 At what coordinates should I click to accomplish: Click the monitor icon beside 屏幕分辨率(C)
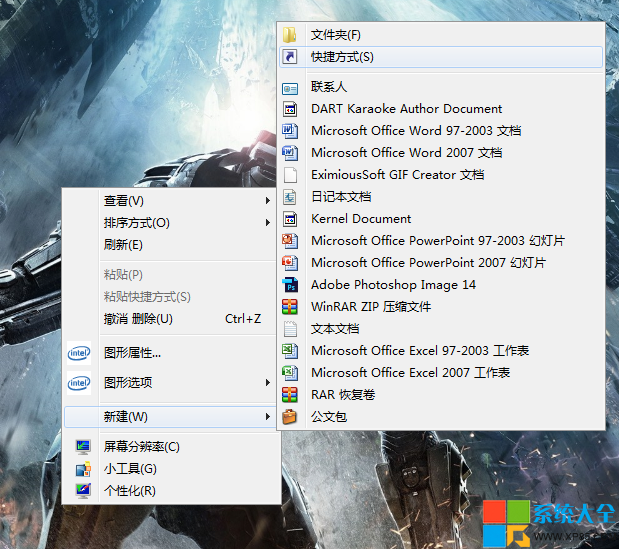(x=83, y=447)
